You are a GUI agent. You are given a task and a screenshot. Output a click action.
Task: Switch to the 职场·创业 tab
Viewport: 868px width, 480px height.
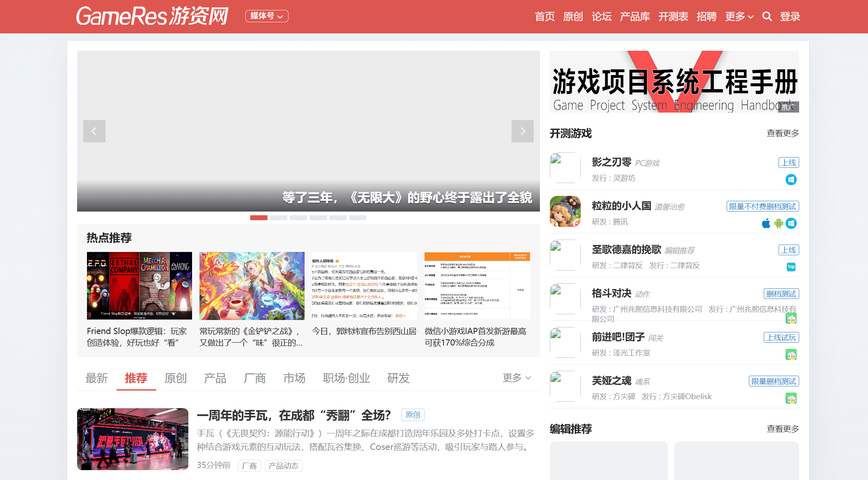click(x=346, y=378)
